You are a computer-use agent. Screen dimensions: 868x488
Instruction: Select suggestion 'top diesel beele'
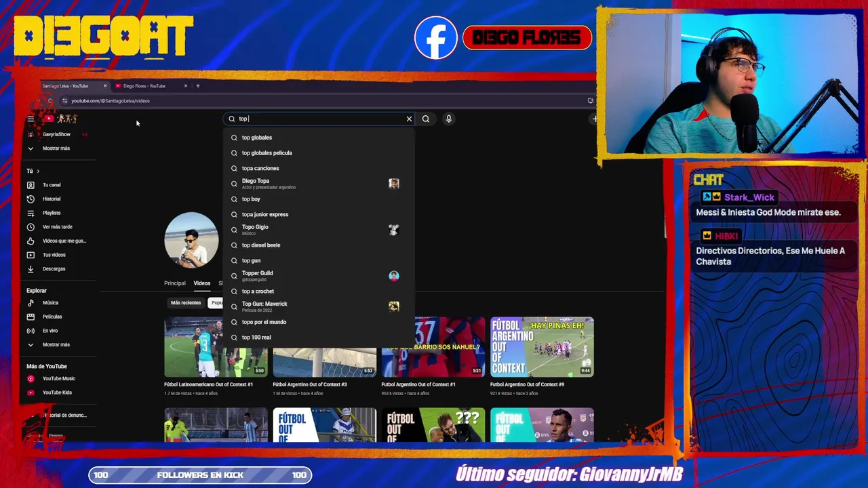coord(319,245)
